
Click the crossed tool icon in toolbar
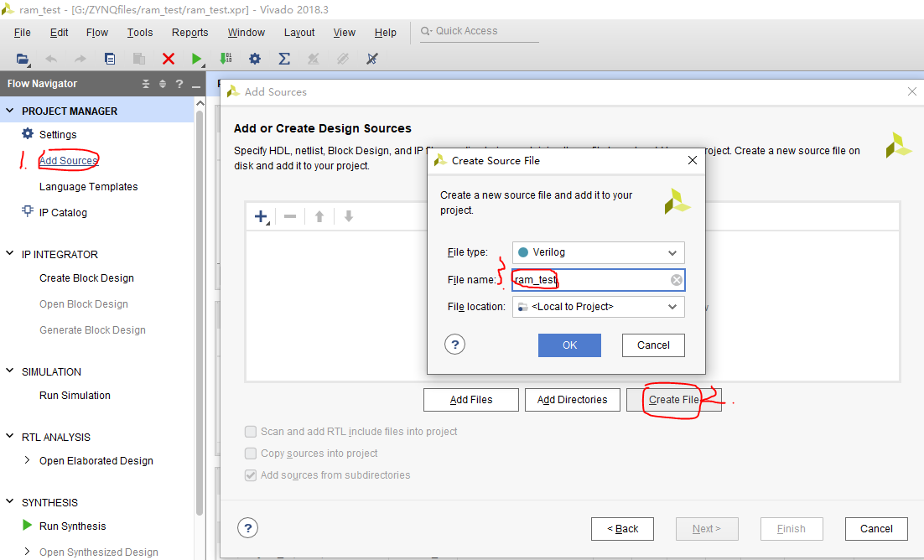[x=371, y=59]
